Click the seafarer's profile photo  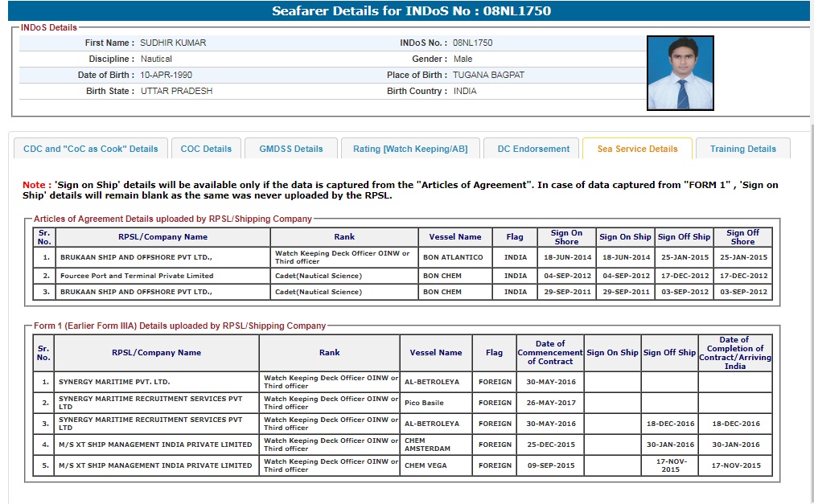(680, 73)
